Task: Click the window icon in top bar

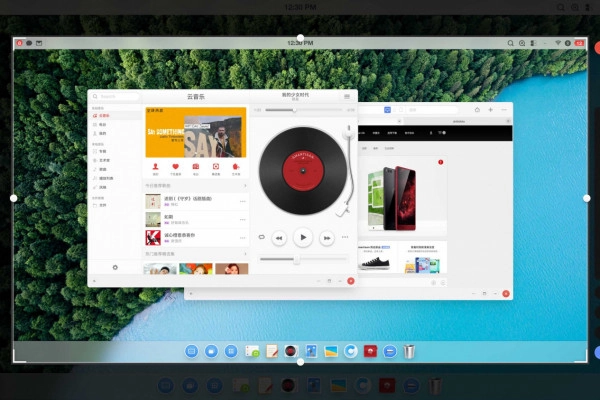Action: pyautogui.click(x=39, y=43)
